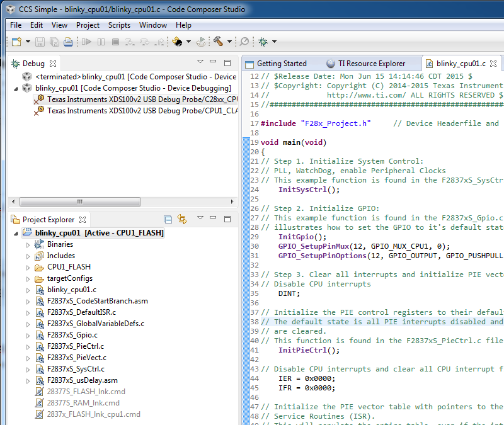This screenshot has width=504, height=425.
Task: Open the Project menu
Action: pyautogui.click(x=88, y=25)
